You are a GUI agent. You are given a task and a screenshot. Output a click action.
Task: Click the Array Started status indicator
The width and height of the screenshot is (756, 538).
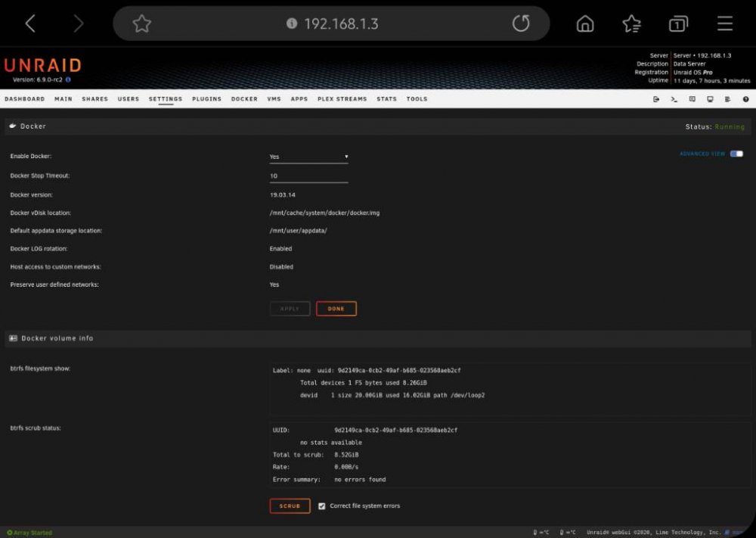29,533
